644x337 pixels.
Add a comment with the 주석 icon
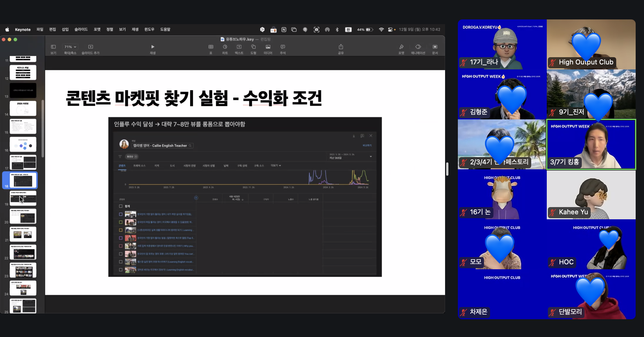[283, 49]
